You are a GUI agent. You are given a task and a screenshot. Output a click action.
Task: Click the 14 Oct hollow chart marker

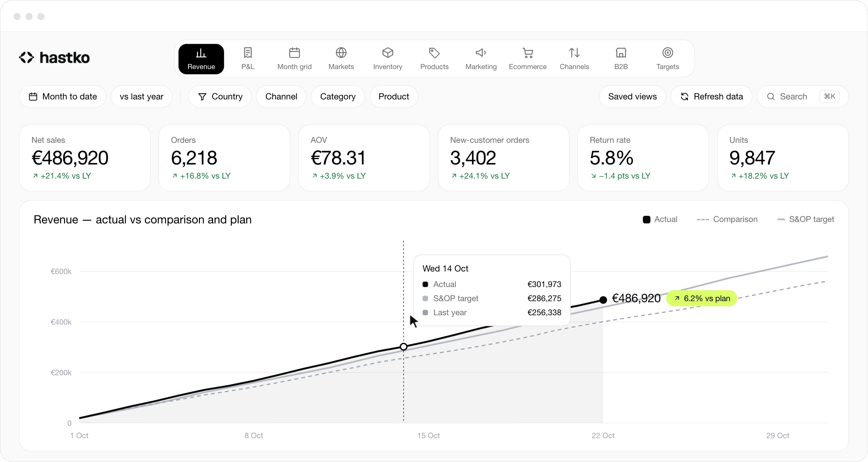[404, 347]
